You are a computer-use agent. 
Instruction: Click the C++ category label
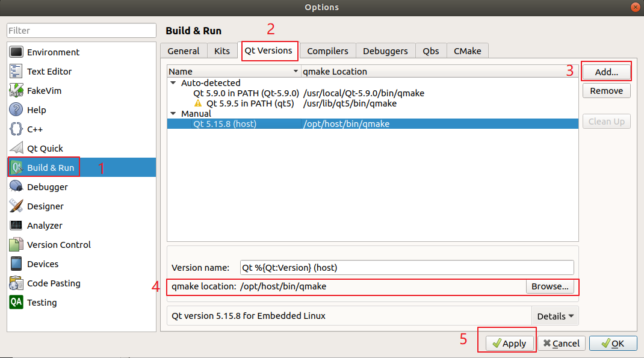pos(35,129)
